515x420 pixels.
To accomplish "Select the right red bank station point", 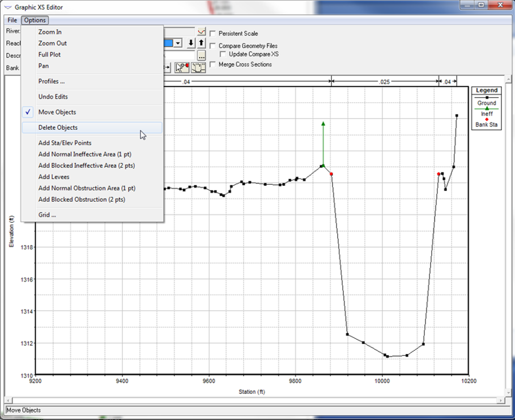I will pos(439,174).
